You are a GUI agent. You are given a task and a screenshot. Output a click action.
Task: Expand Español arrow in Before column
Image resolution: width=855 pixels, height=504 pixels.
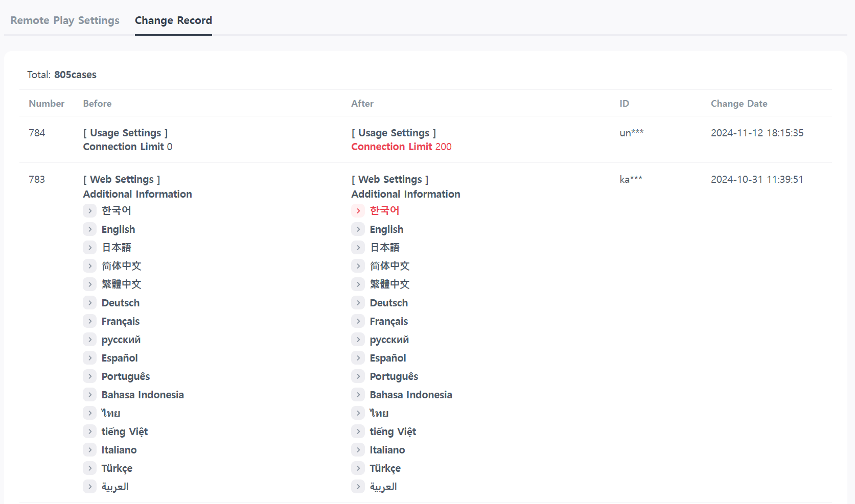point(90,358)
